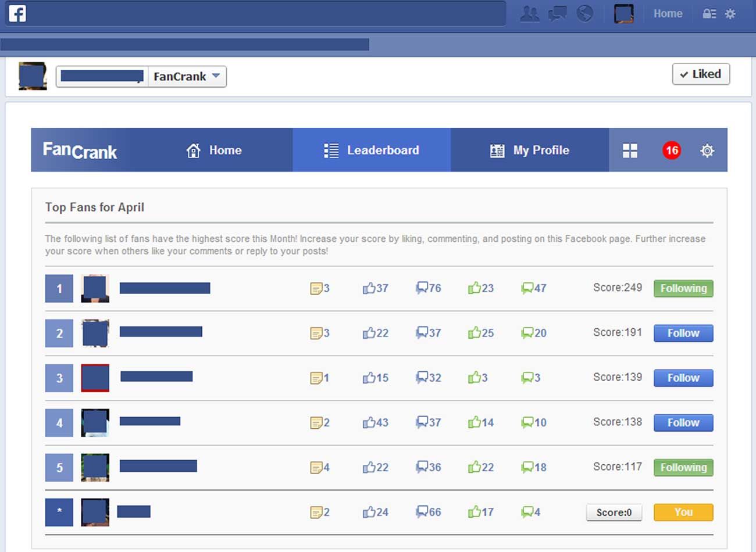View the 16 notifications badge
Image resolution: width=756 pixels, height=552 pixels.
coord(672,150)
